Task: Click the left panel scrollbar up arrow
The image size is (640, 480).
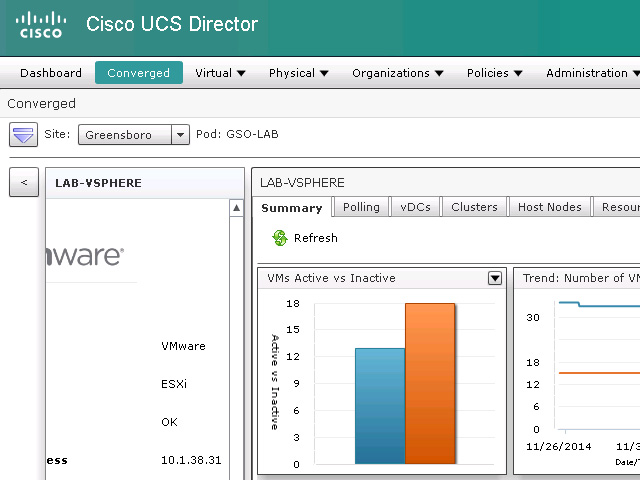Action: [236, 208]
